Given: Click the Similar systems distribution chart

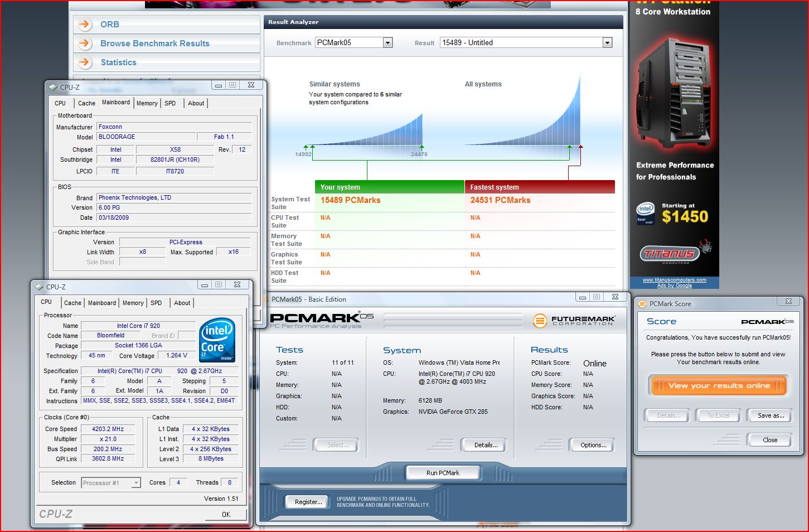Looking at the screenshot, I should tap(365, 129).
